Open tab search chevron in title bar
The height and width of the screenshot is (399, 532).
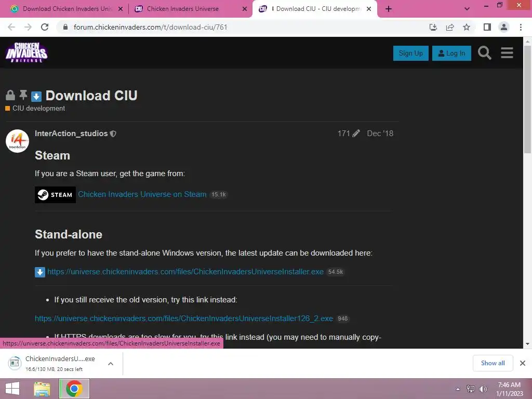(x=467, y=9)
